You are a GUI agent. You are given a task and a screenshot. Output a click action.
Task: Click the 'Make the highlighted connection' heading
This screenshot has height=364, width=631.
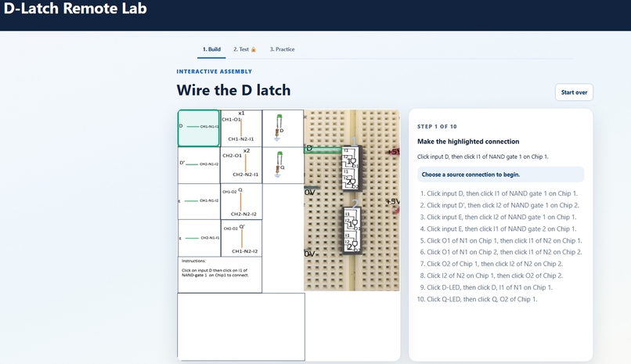(x=468, y=142)
